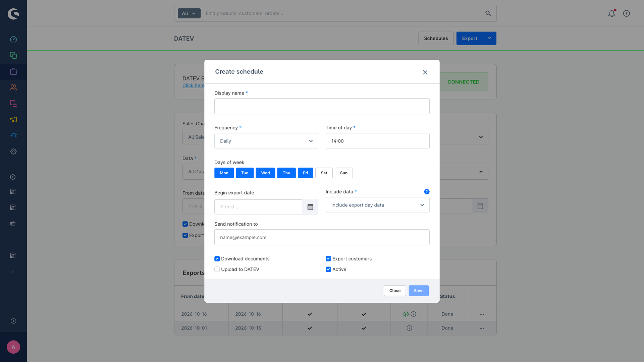Viewport: 644px width, 362px height.
Task: Open more options for 2026-10-01 export row
Action: click(x=482, y=328)
